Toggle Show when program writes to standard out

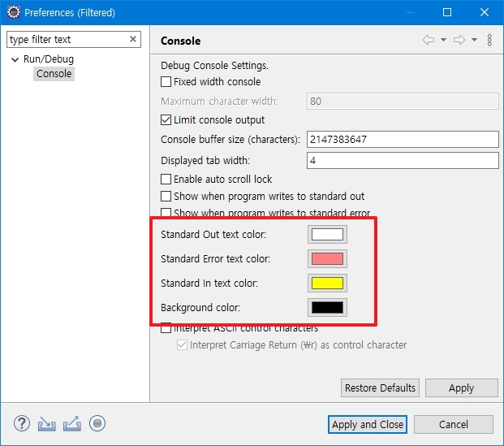coord(166,196)
